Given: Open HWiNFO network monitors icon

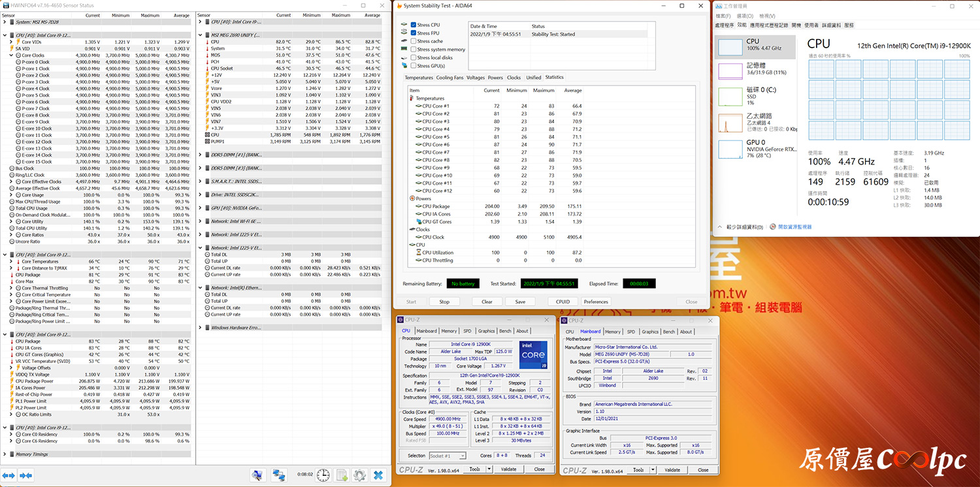Looking at the screenshot, I should [x=279, y=475].
